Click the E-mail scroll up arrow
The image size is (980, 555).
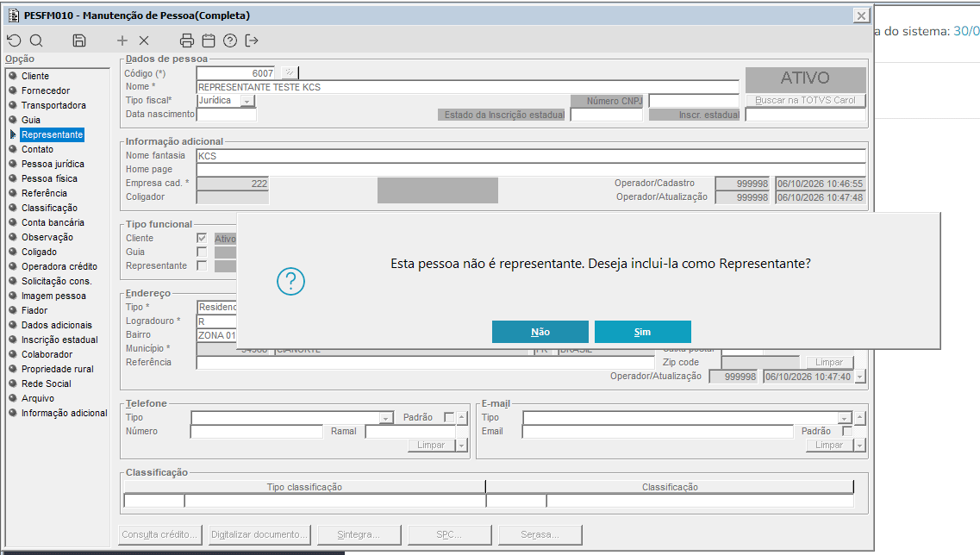coord(860,417)
